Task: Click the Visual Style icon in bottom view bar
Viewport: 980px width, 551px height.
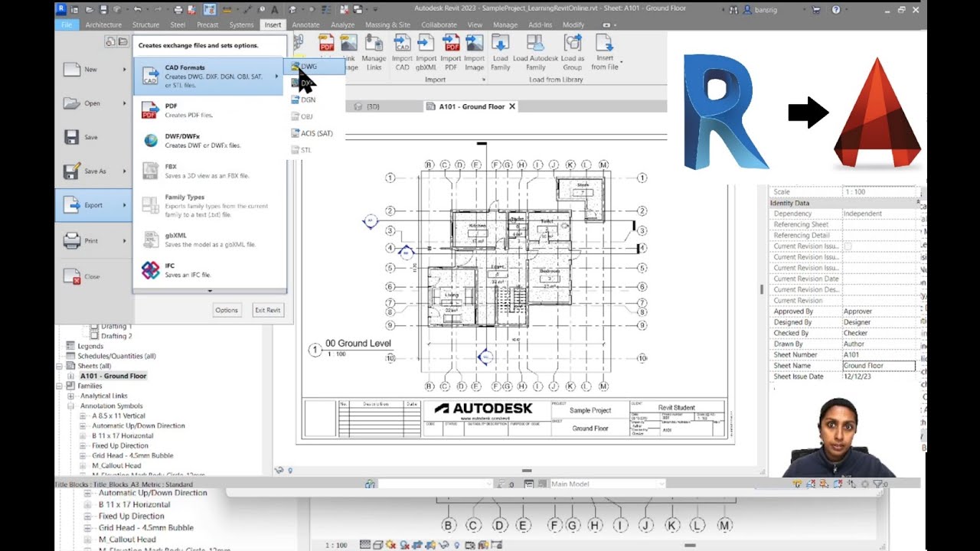Action: coord(377,545)
